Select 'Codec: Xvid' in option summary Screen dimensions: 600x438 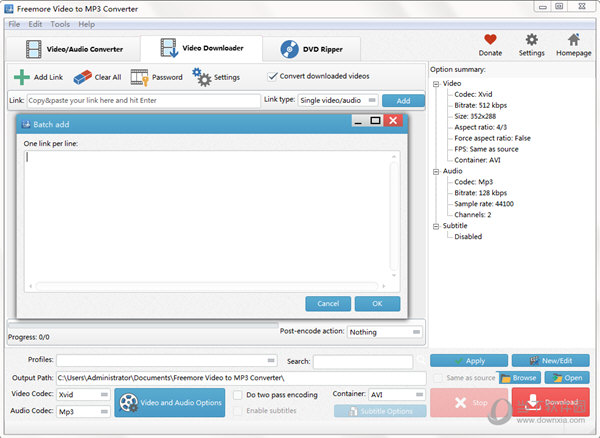(473, 94)
